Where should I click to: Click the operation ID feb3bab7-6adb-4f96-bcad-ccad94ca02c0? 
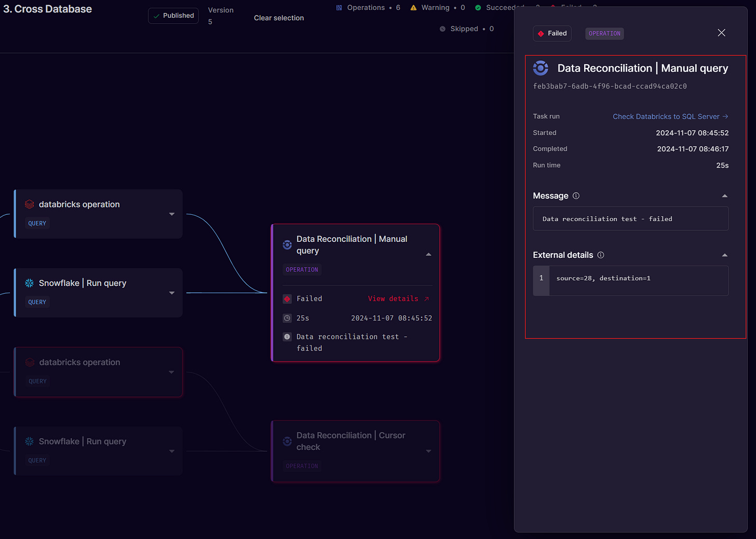click(x=610, y=86)
